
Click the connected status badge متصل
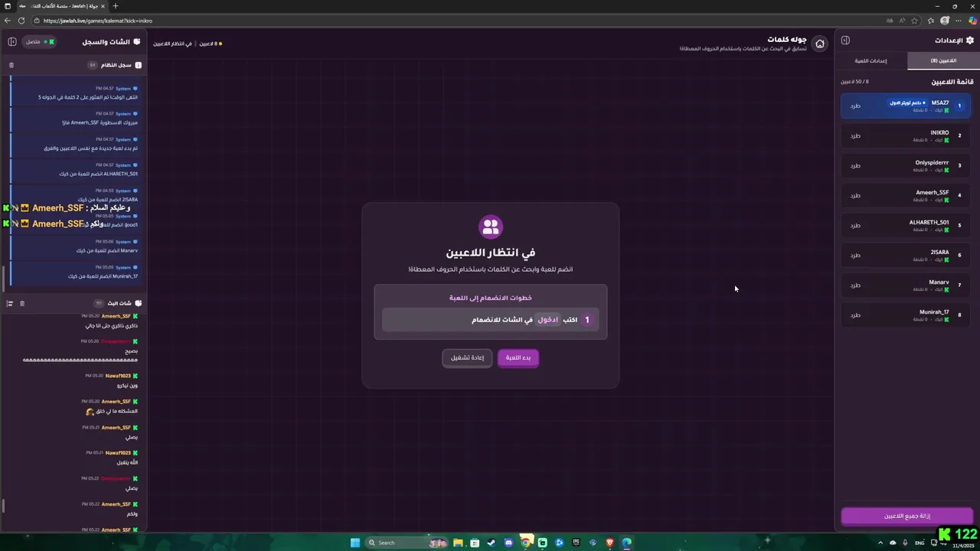(39, 41)
